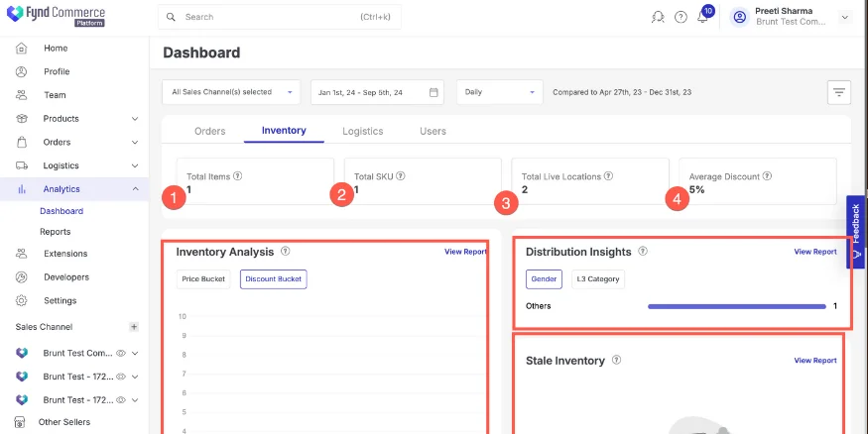Click the Logistics truck icon
Screen dimensions: 868x434
tap(21, 165)
